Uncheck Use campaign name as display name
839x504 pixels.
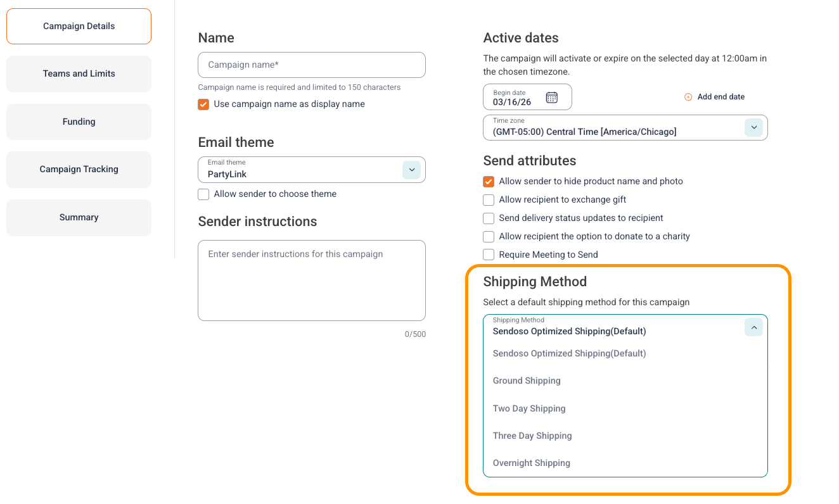tap(203, 104)
